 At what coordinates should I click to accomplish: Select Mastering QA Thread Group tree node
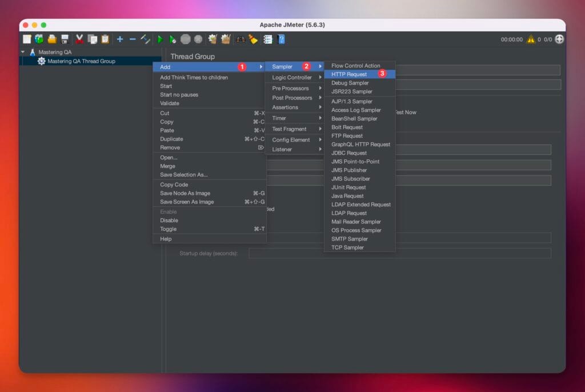[81, 61]
